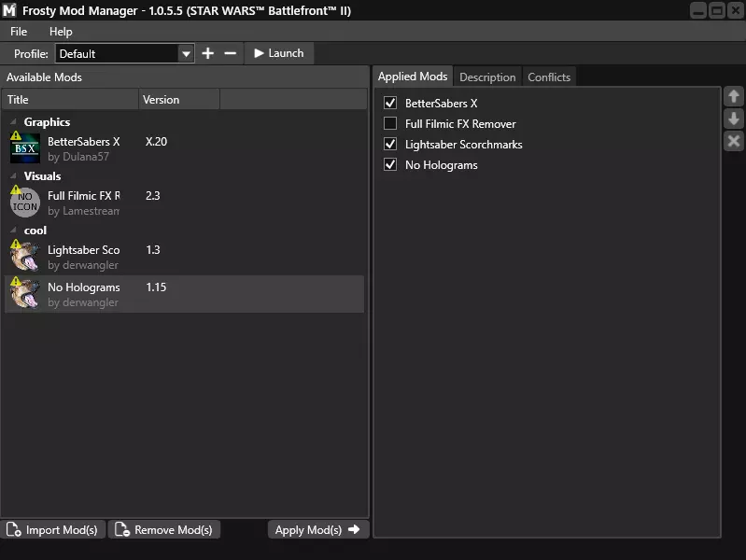Click version X.20 of BetterSabers X
The image size is (746, 560).
click(x=156, y=142)
